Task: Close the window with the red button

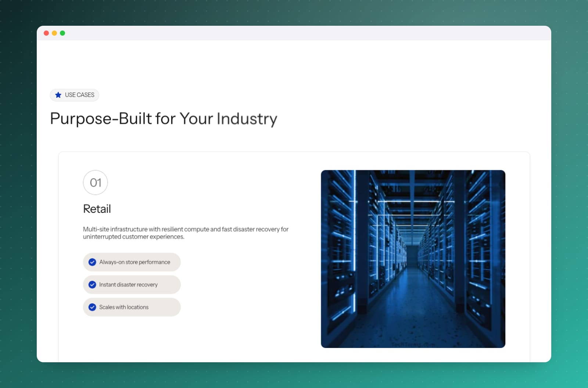Action: coord(46,33)
